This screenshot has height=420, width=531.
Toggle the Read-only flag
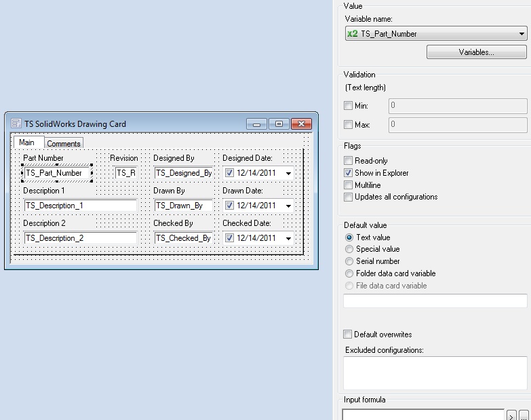pyautogui.click(x=348, y=160)
